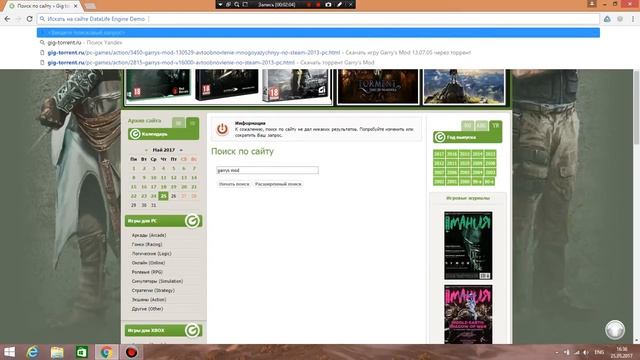Open the Windows Start menu
The width and height of the screenshot is (640, 360).
click(x=9, y=352)
